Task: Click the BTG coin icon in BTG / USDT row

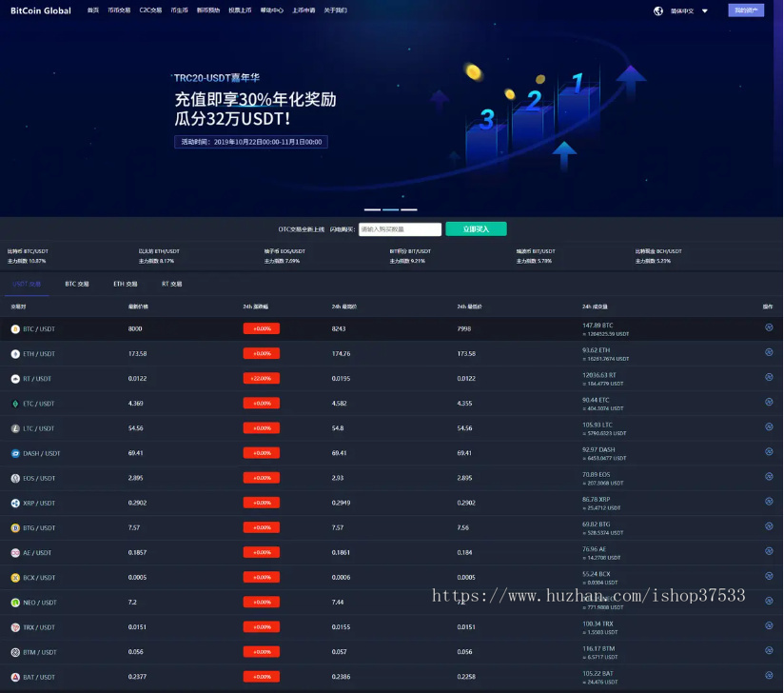Action: [15, 528]
